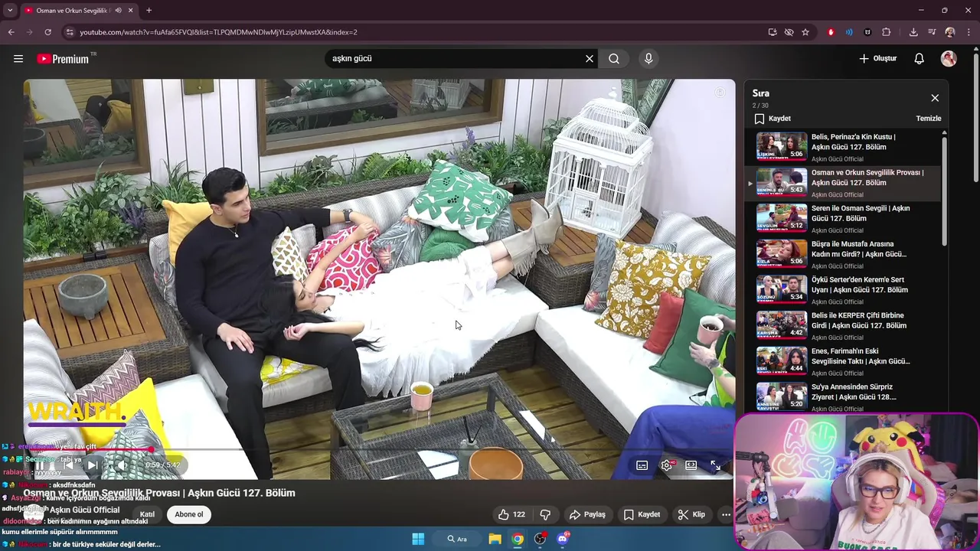The image size is (980, 551).
Task: Dislike the video
Action: [x=545, y=514]
